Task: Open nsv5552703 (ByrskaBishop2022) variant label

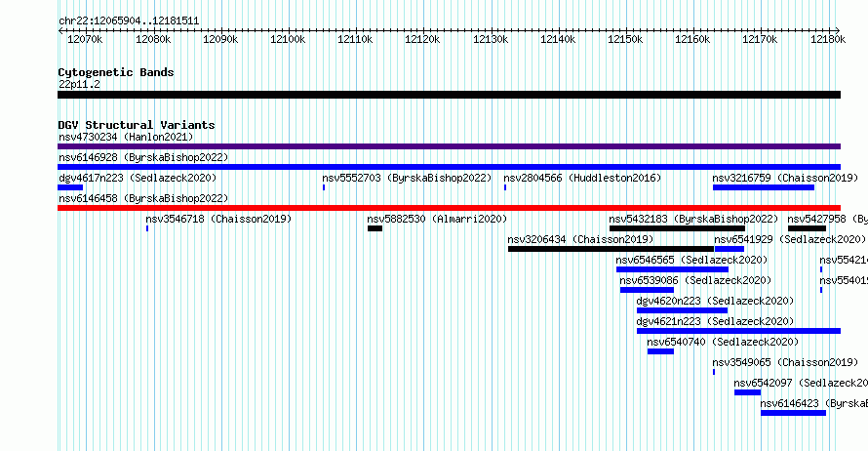Action: tap(407, 178)
